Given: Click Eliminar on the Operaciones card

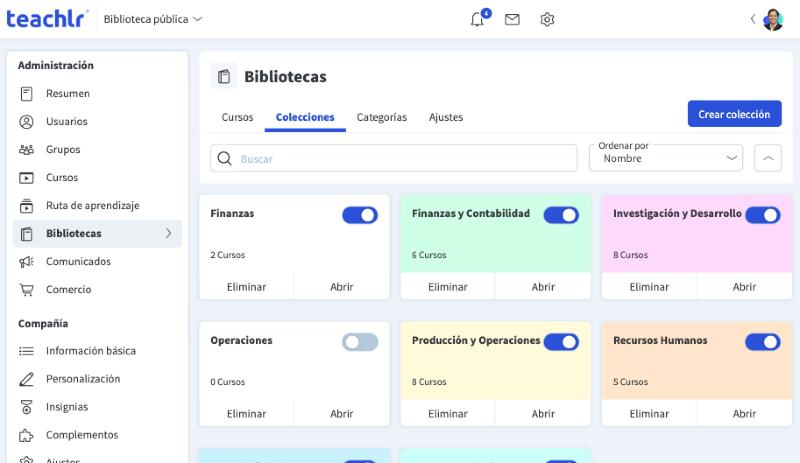Looking at the screenshot, I should (246, 414).
